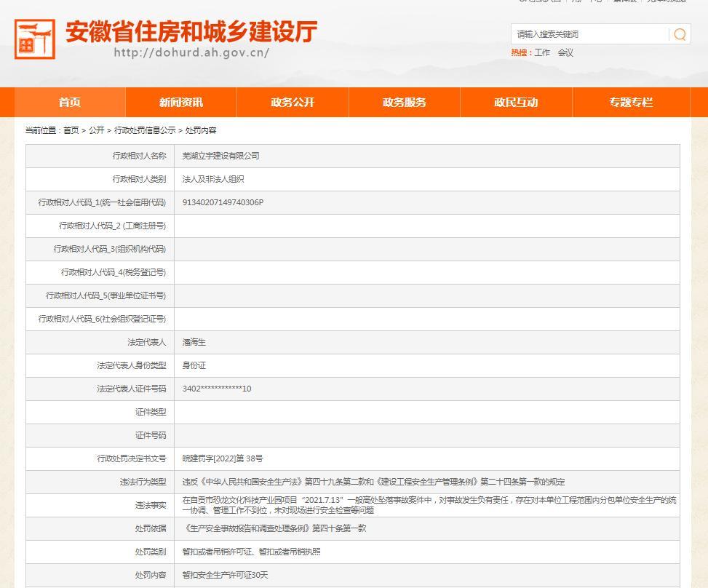Click the 处罚内容 row label
This screenshot has height=588, width=708.
[151, 575]
